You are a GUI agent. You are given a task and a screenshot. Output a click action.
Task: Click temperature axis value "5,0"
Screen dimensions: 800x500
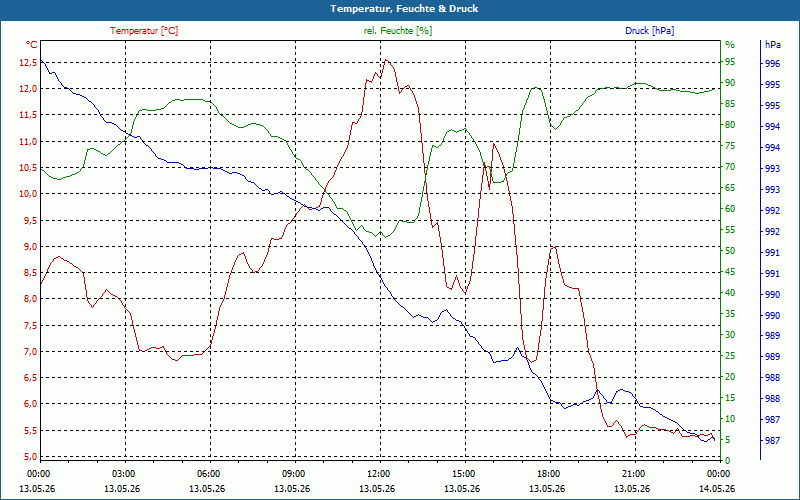point(31,457)
